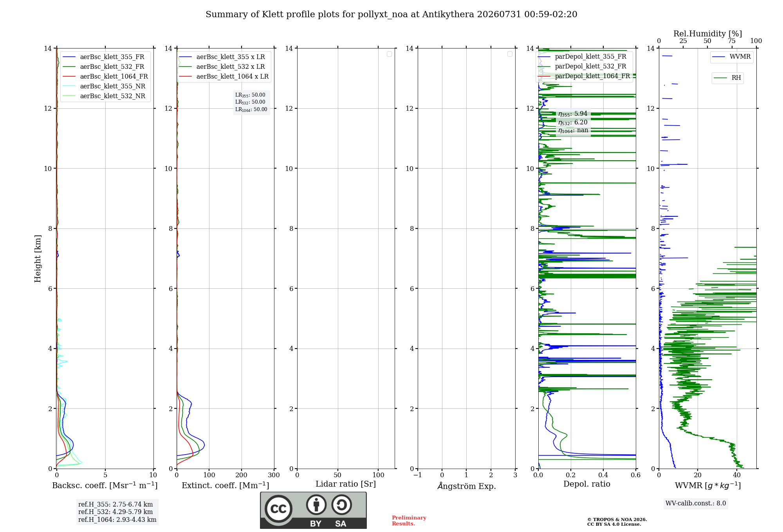Click the η532: 6.20 annotation
The width and height of the screenshot is (783, 532).
click(x=573, y=122)
